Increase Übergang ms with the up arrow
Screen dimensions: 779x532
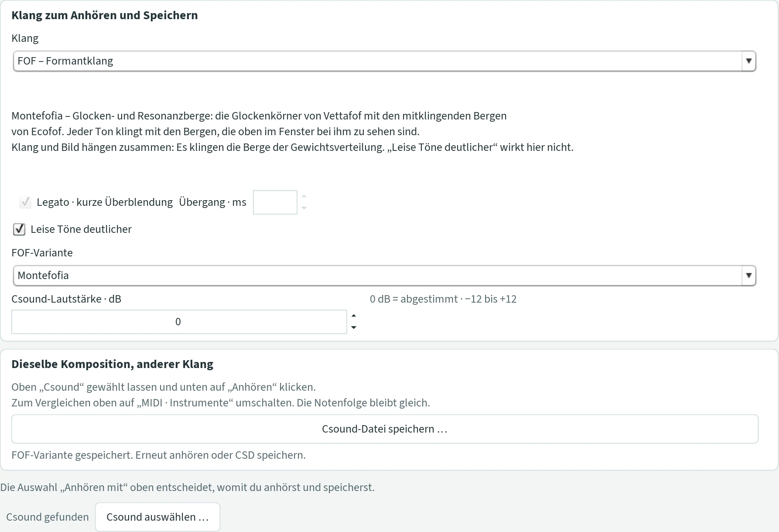(304, 196)
